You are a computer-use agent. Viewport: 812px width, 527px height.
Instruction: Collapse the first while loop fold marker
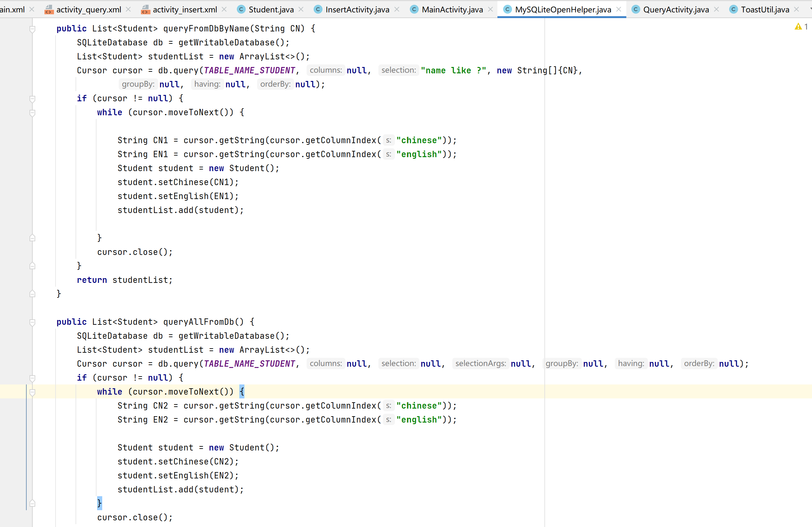pyautogui.click(x=32, y=113)
